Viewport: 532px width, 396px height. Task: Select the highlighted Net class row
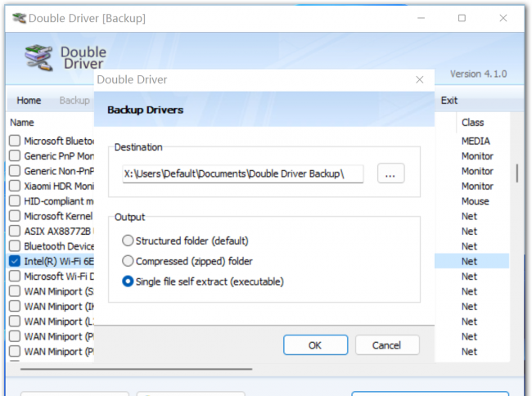[x=471, y=261]
